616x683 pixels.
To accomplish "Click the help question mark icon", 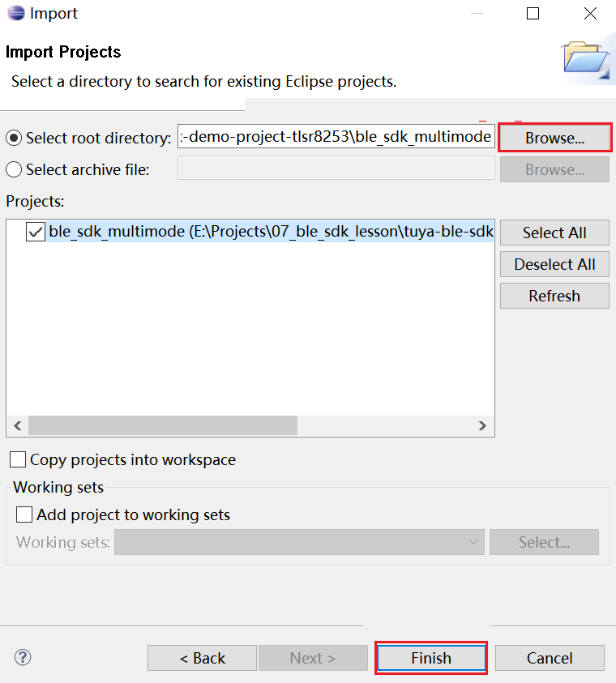I will tap(23, 657).
